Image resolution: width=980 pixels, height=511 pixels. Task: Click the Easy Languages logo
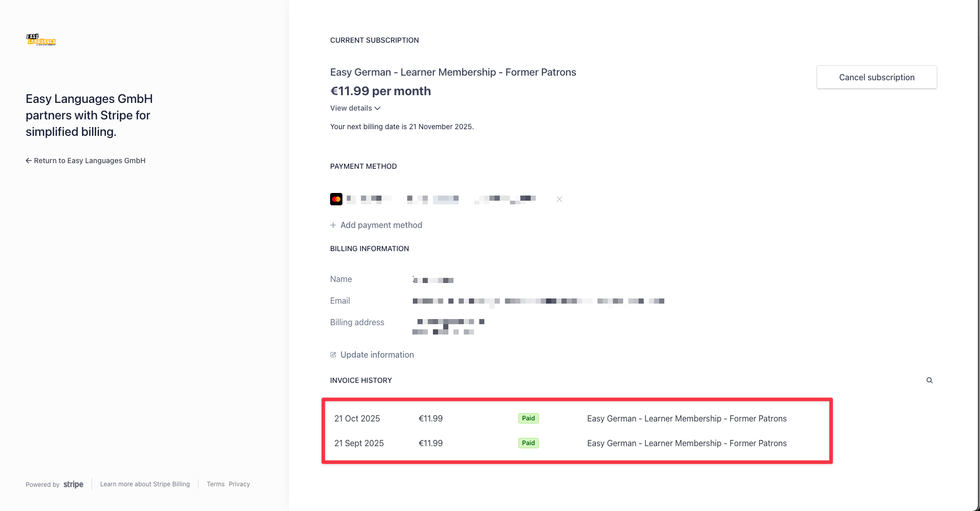pyautogui.click(x=41, y=40)
